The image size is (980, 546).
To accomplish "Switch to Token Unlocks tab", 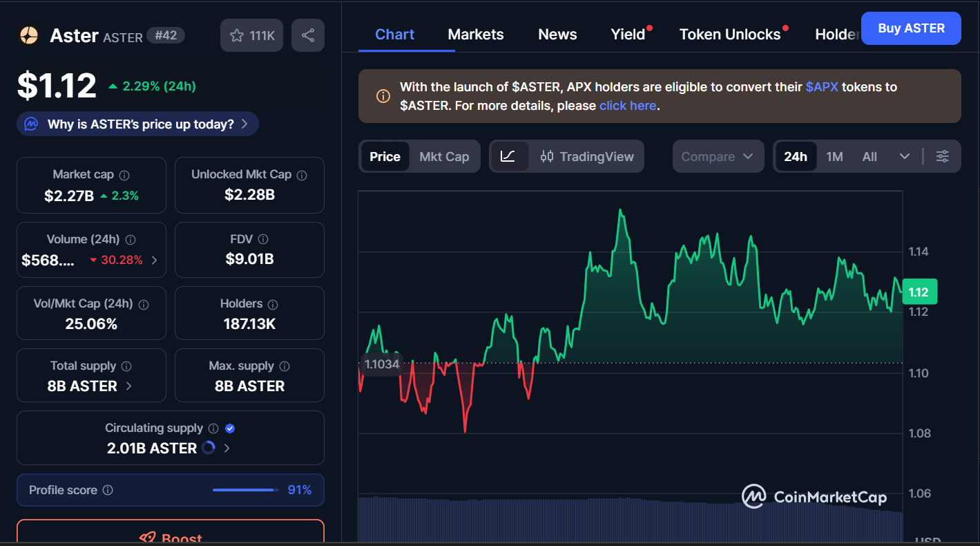I will [x=729, y=35].
